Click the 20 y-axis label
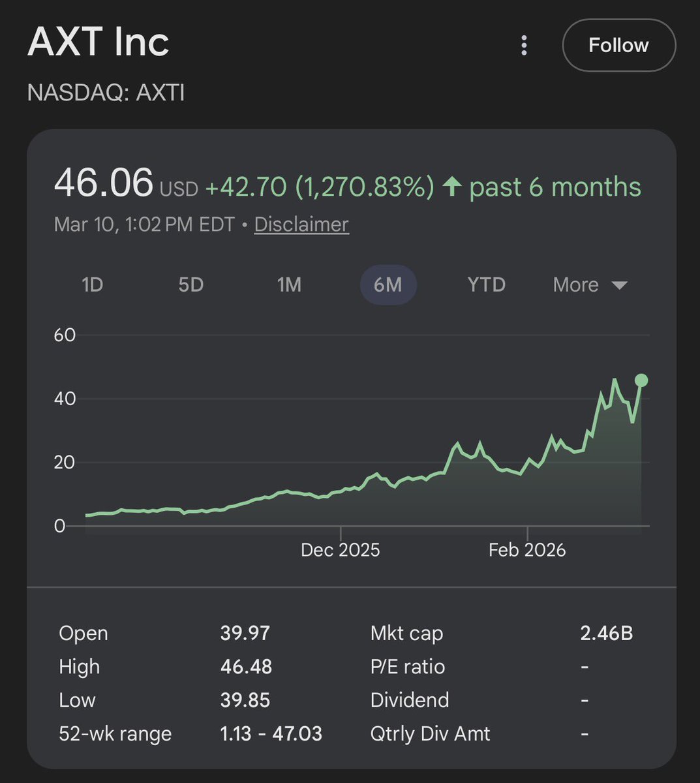The image size is (700, 783). pyautogui.click(x=65, y=462)
